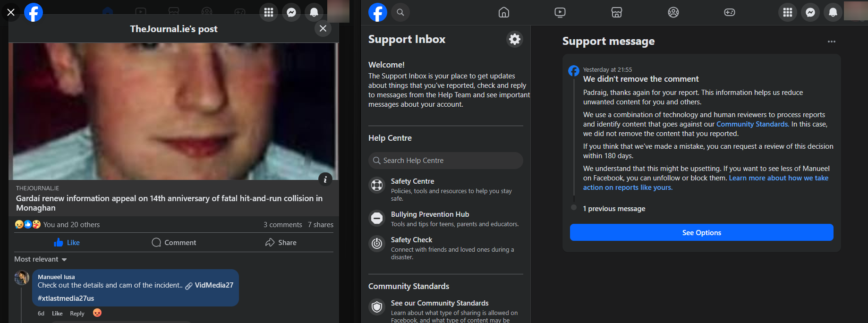
Task: Click Safety Centre title text
Action: pyautogui.click(x=412, y=181)
